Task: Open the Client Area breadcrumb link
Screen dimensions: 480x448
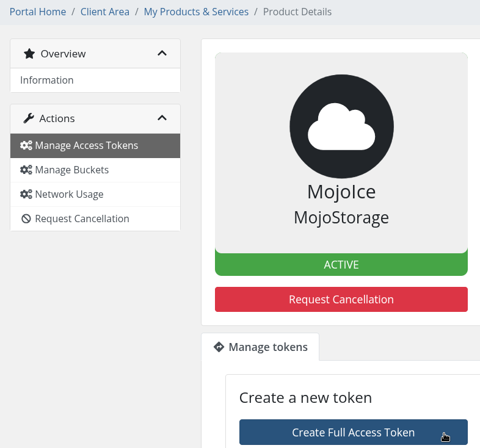Action: [x=105, y=12]
